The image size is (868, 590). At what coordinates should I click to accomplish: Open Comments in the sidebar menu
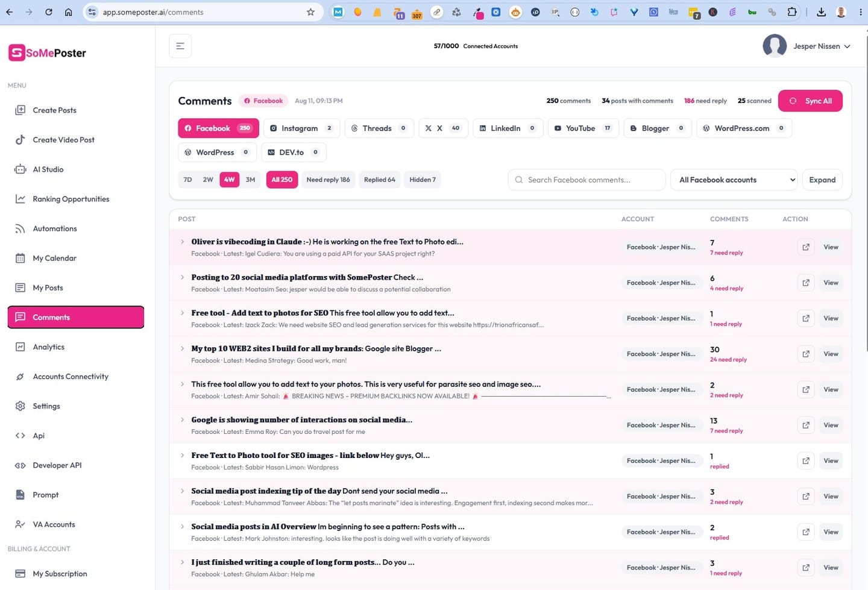76,317
